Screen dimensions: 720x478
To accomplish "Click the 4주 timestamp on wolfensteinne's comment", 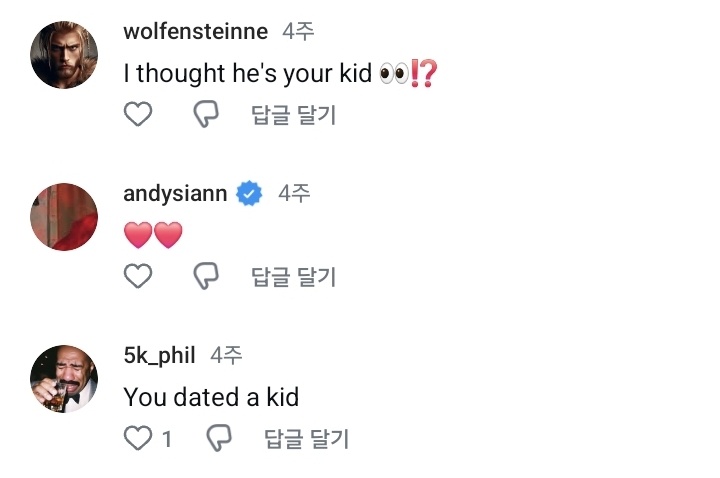I will 298,31.
